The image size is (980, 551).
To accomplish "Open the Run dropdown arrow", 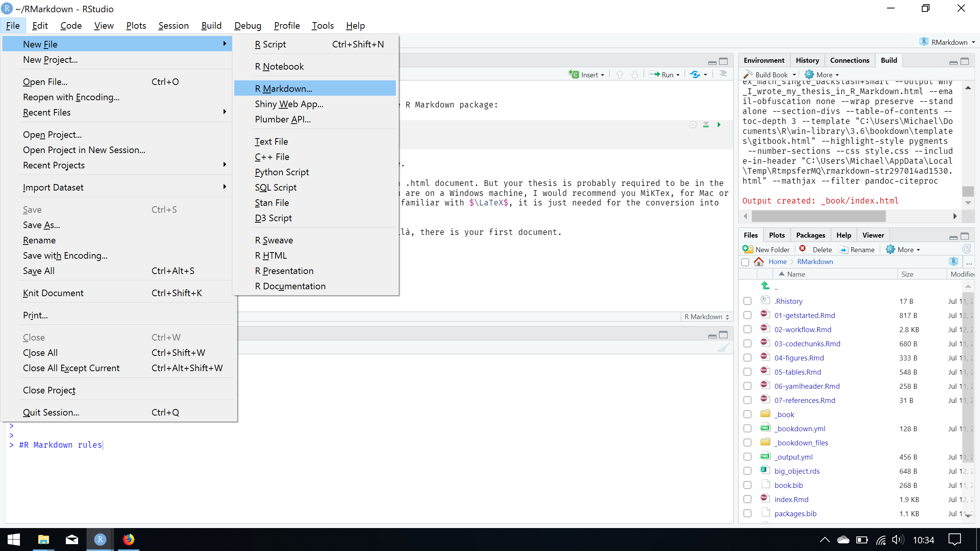I will 678,75.
